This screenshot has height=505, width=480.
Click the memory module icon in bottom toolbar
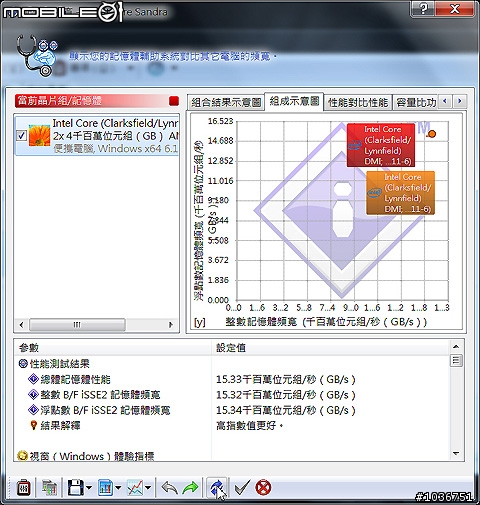pyautogui.click(x=24, y=488)
